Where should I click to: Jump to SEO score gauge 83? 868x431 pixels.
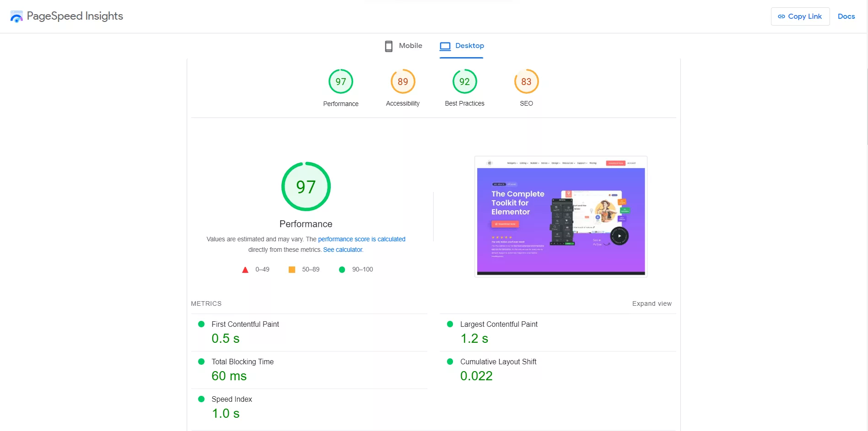(526, 81)
